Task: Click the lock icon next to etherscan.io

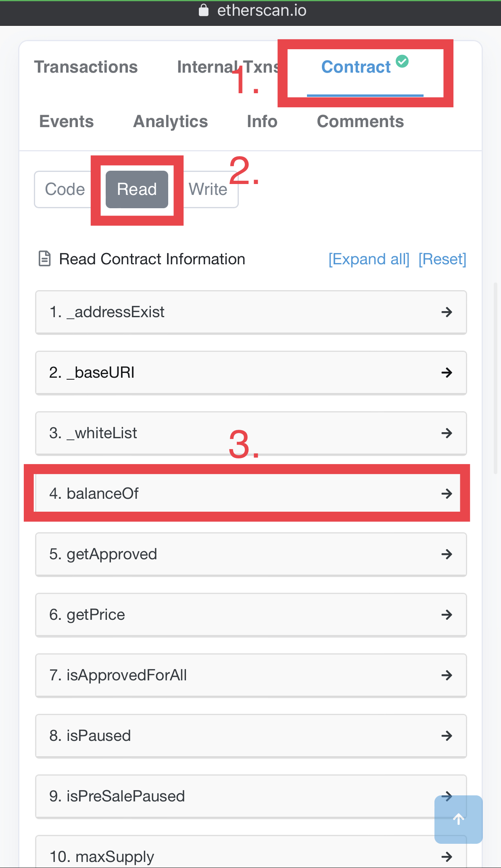Action: point(204,10)
